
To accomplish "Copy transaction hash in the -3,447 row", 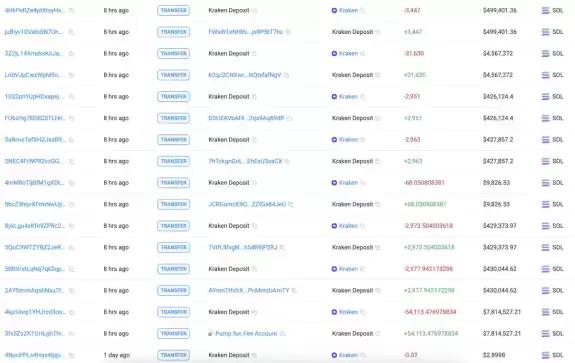I will pos(72,11).
